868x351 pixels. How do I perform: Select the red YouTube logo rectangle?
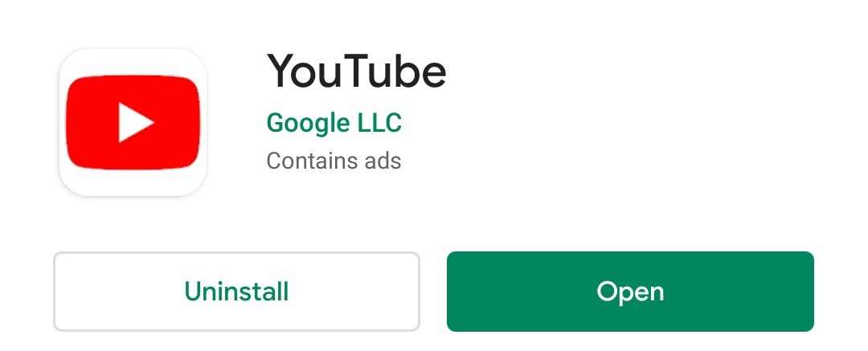(133, 122)
